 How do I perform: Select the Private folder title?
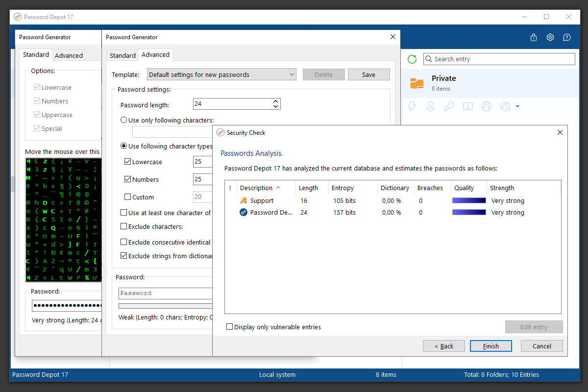(x=444, y=78)
